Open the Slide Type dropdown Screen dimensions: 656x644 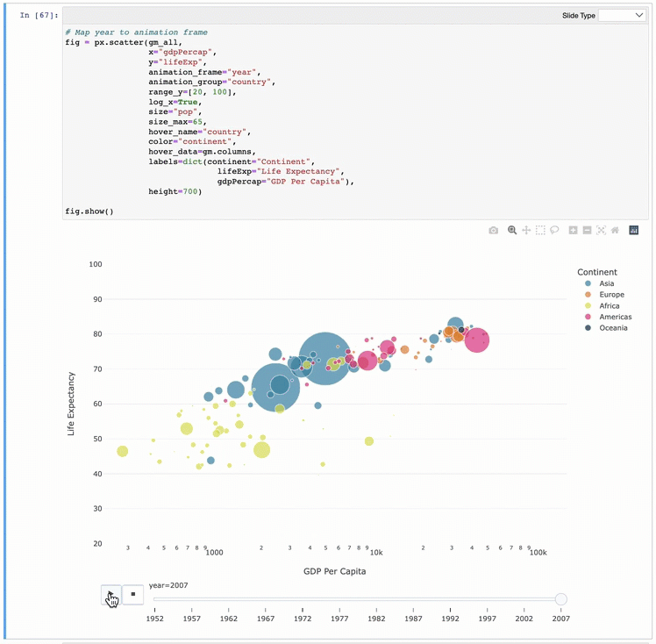coord(622,16)
